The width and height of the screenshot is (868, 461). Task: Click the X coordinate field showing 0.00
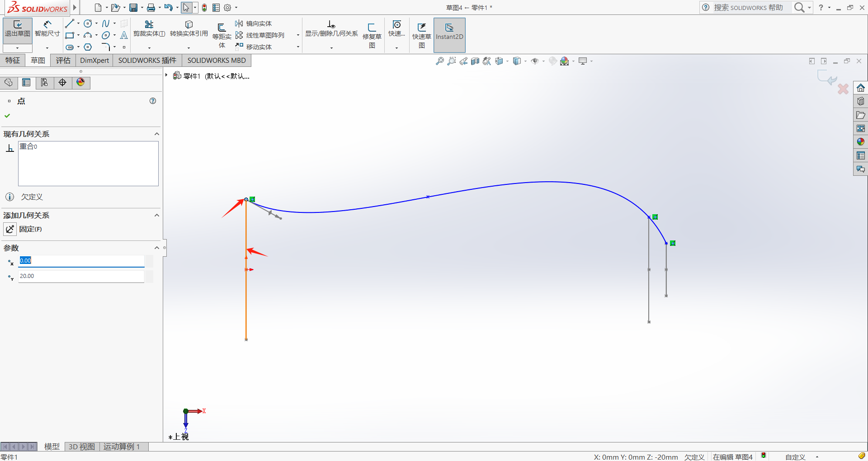coord(81,261)
